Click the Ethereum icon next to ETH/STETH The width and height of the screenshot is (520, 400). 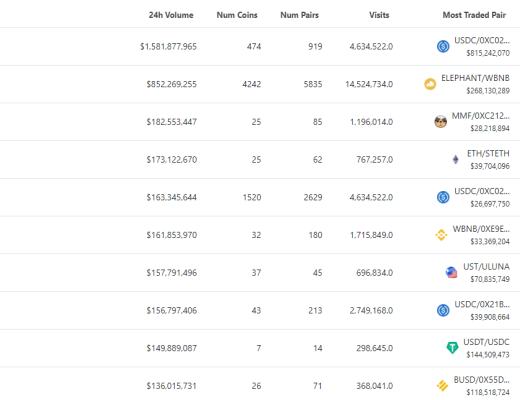pos(456,159)
